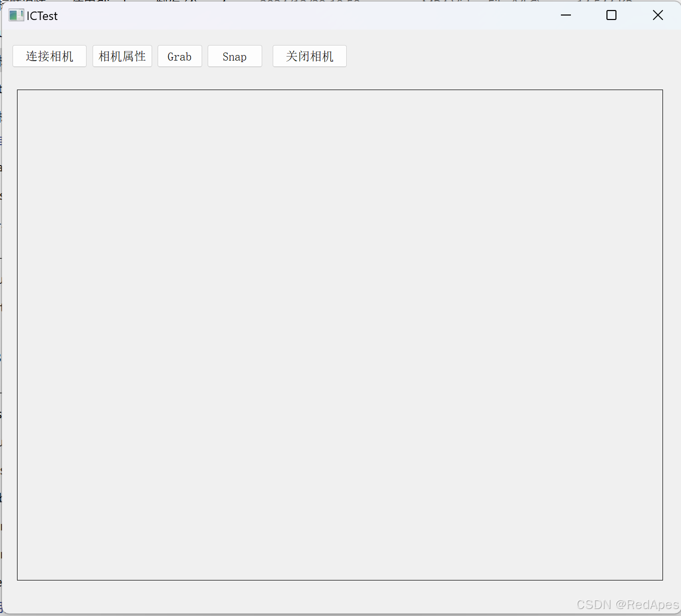Capture a single frame with Snap
This screenshot has width=681, height=616.
click(234, 56)
